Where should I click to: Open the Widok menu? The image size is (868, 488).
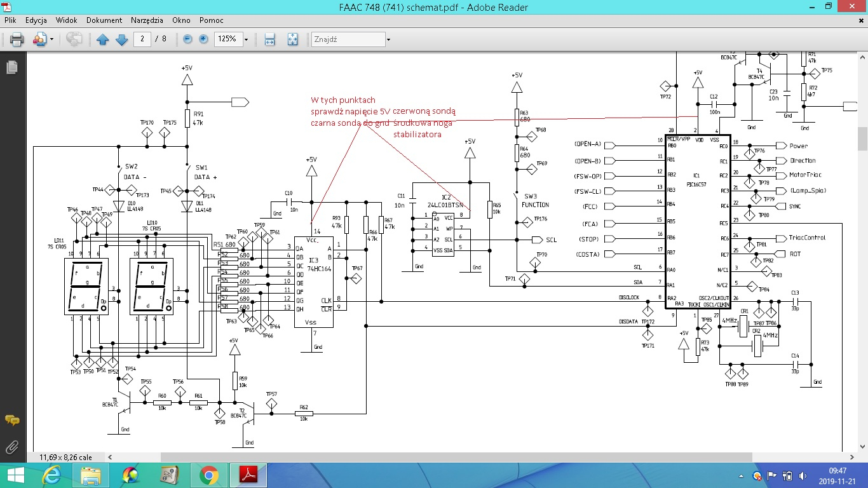tap(67, 20)
